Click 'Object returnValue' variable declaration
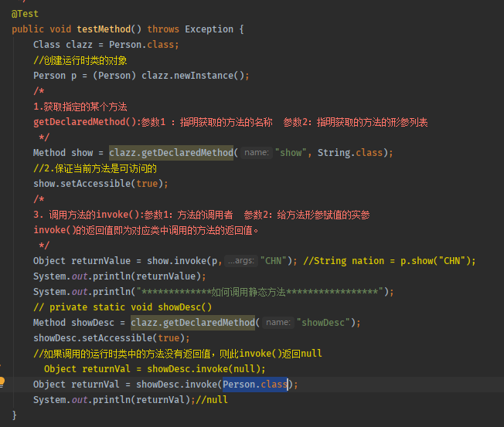Image resolution: width=504 pixels, height=427 pixels. point(82,261)
